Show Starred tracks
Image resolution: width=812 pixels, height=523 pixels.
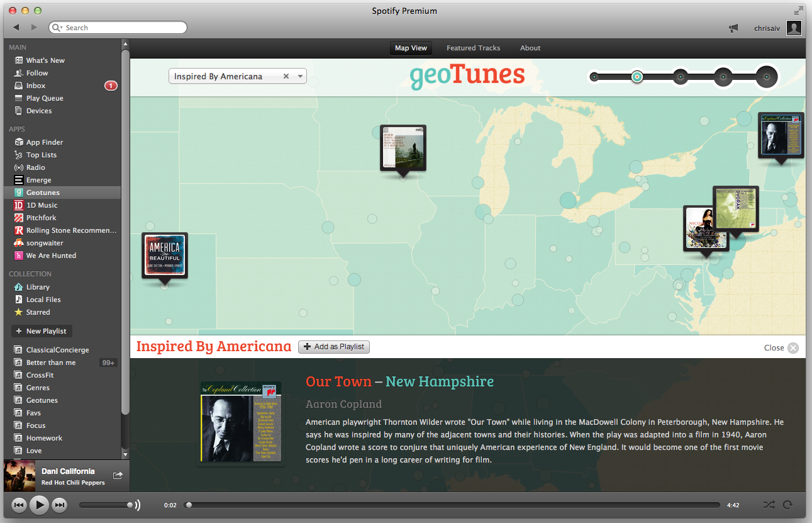click(x=38, y=312)
